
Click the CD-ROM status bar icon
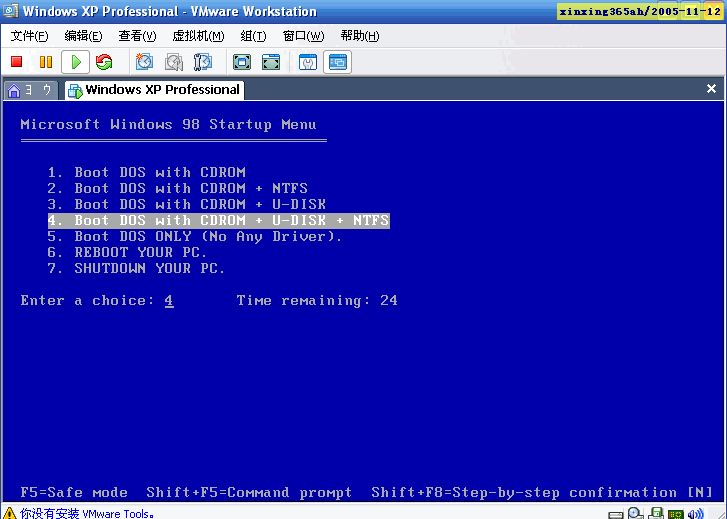coord(636,513)
